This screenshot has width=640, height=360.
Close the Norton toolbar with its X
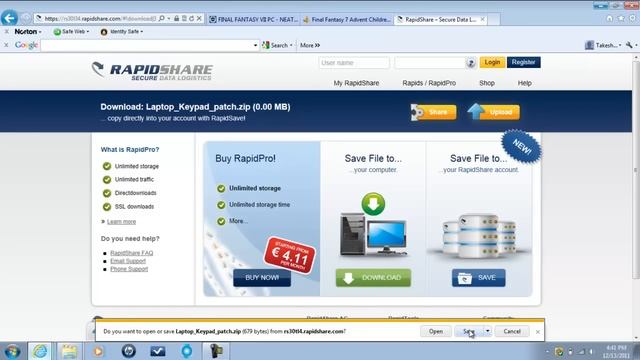[6, 31]
